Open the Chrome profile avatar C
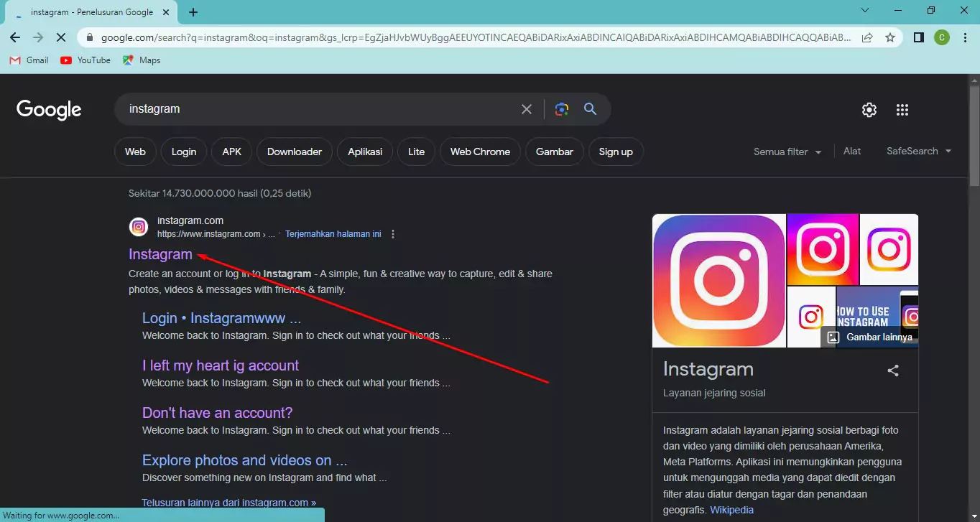This screenshot has width=980, height=522. coord(942,37)
